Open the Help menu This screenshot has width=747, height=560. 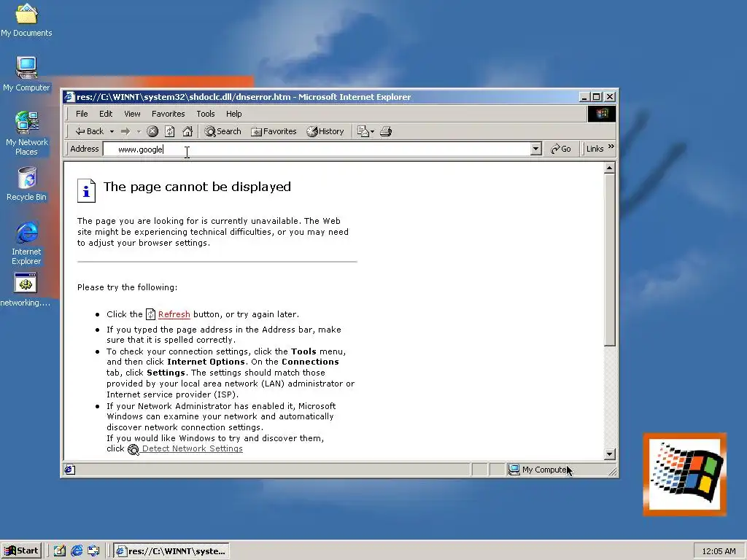point(234,114)
